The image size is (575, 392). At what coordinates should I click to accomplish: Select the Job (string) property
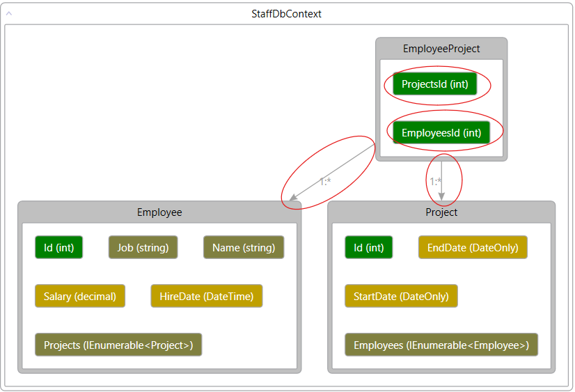[143, 247]
